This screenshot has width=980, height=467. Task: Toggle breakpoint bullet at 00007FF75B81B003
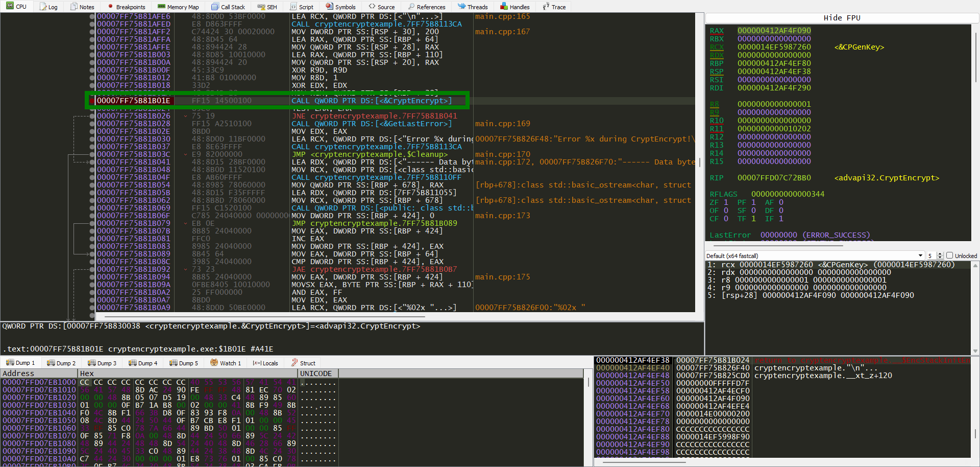click(x=92, y=55)
